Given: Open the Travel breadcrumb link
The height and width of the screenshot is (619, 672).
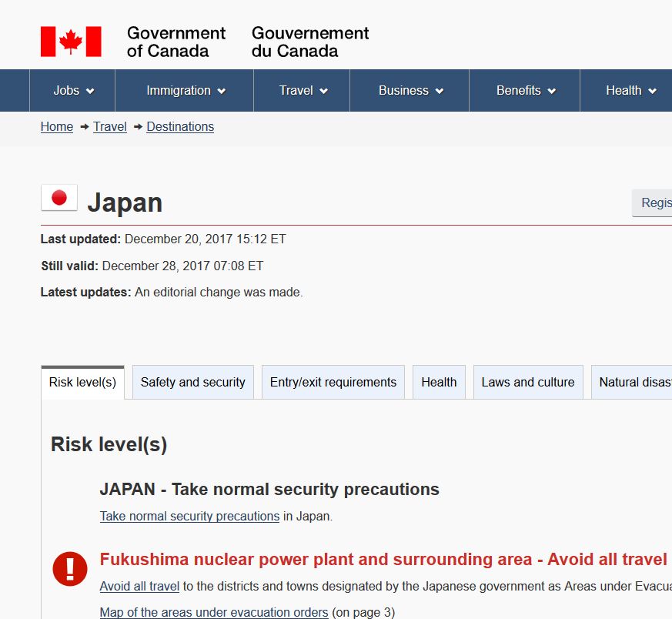Looking at the screenshot, I should (110, 127).
